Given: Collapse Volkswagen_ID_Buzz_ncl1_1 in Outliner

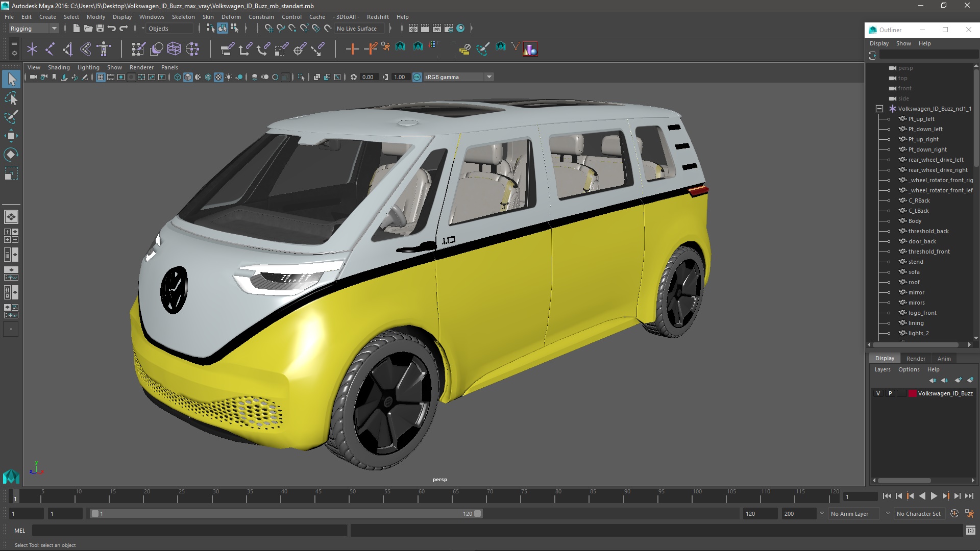Looking at the screenshot, I should pyautogui.click(x=879, y=109).
